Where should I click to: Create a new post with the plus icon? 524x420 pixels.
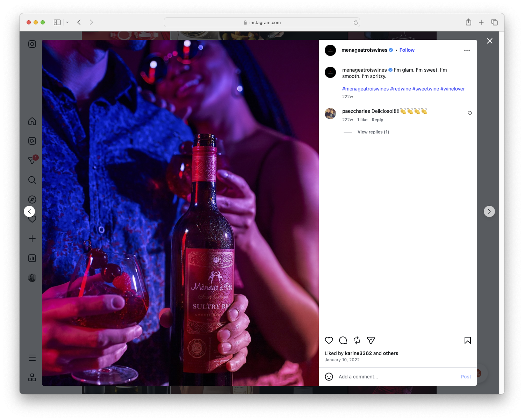[32, 239]
